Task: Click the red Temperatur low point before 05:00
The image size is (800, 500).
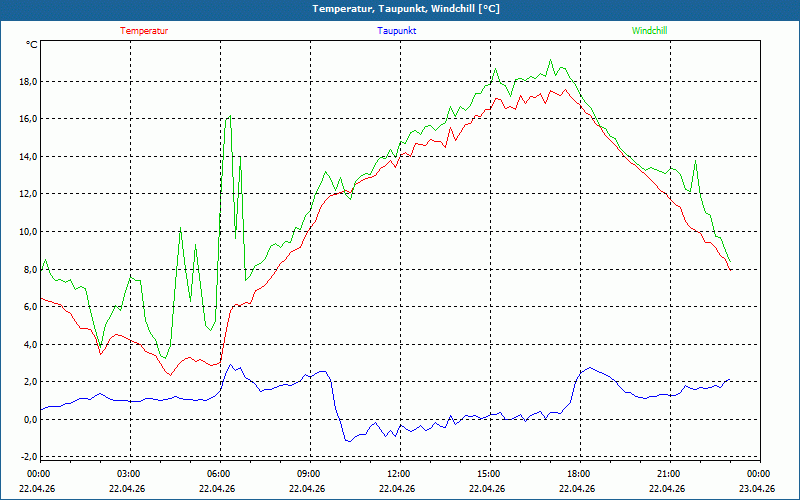Action: 170,375
